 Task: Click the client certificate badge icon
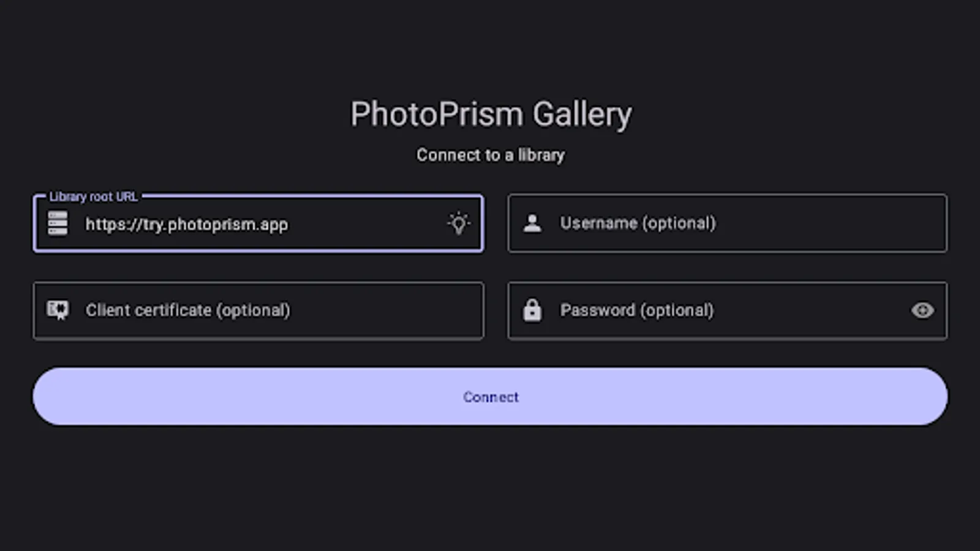tap(58, 310)
